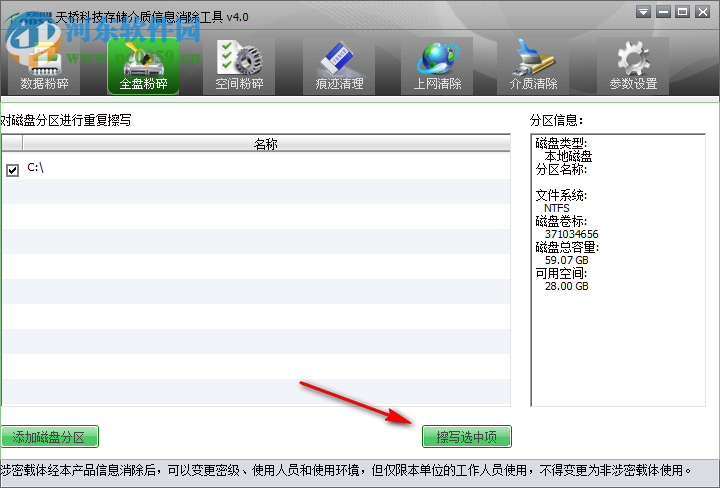
Task: Open the 空间粉碎 free space shredding tool
Action: click(239, 66)
